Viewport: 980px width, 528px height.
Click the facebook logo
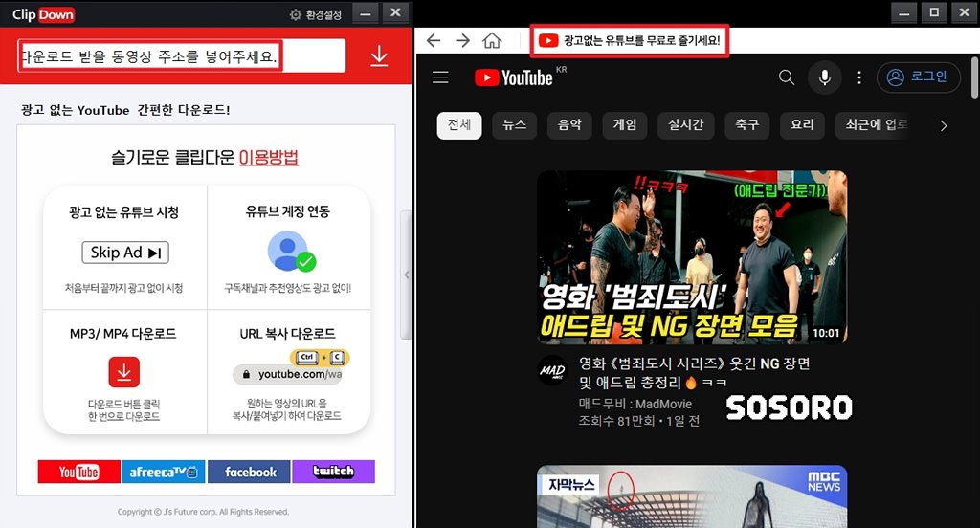pyautogui.click(x=249, y=472)
